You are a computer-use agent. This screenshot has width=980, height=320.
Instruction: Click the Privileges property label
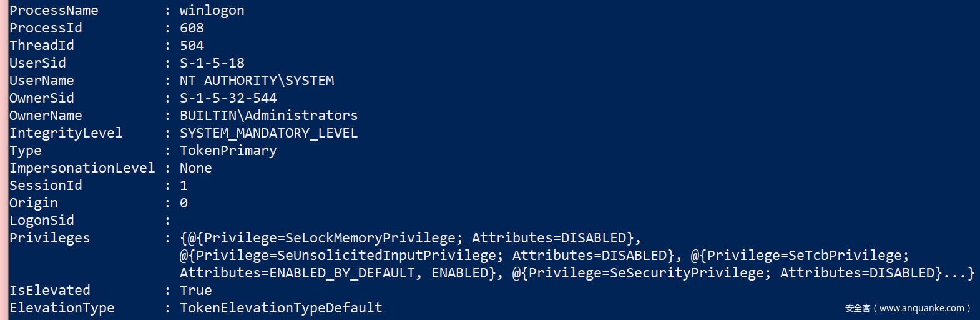49,238
